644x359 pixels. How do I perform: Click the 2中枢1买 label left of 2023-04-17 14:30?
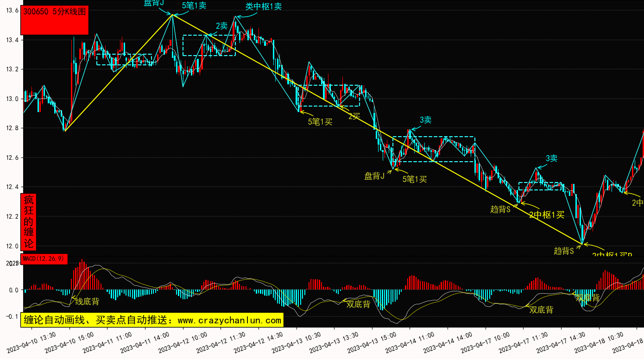point(547,214)
